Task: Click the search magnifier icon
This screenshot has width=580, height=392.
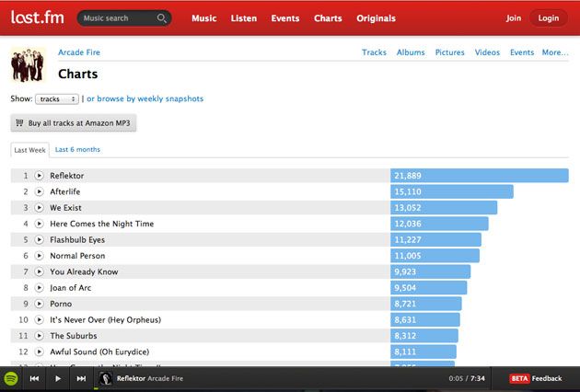Action: pyautogui.click(x=162, y=18)
